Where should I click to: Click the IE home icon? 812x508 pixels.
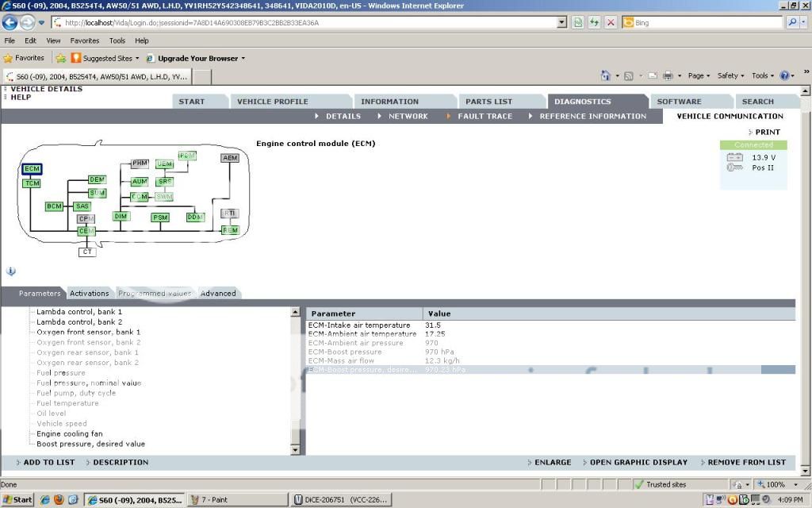click(606, 75)
